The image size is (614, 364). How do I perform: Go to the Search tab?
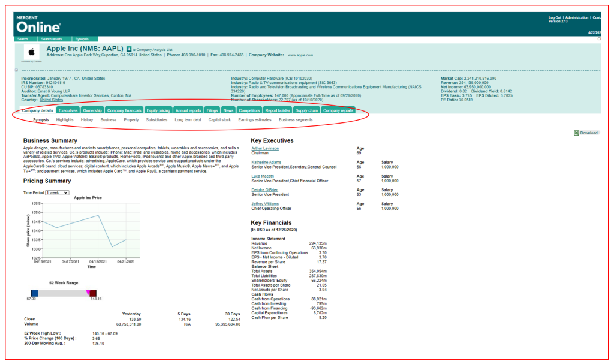[x=23, y=39]
